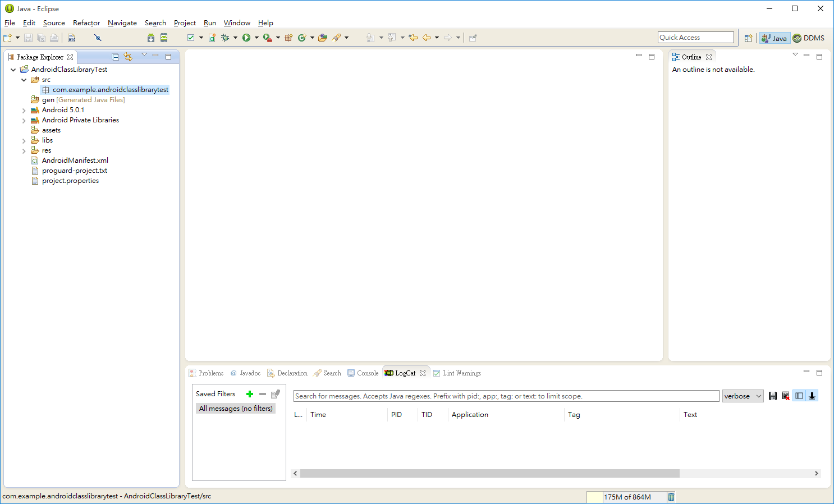834x504 pixels.
Task: Delete selected LogCat filter minus icon
Action: (x=263, y=394)
